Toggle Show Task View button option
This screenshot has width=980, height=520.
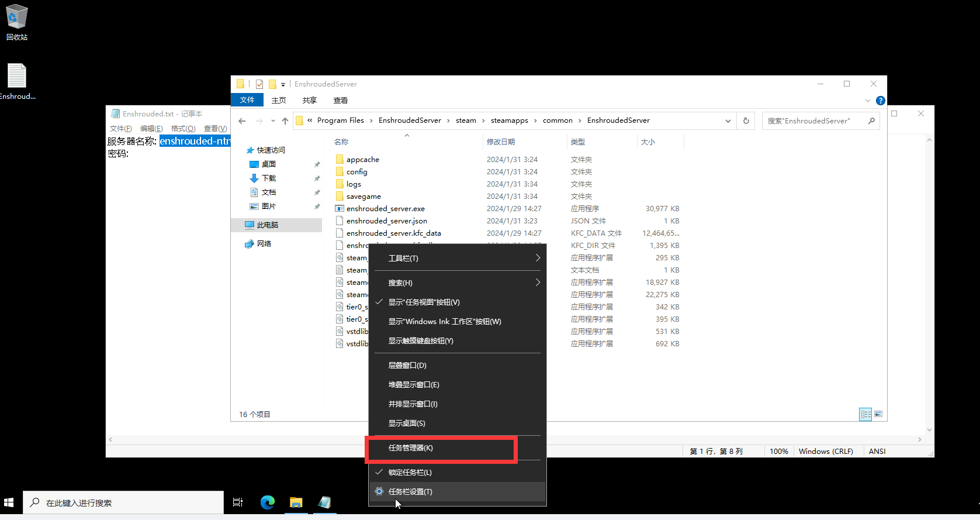click(x=458, y=302)
